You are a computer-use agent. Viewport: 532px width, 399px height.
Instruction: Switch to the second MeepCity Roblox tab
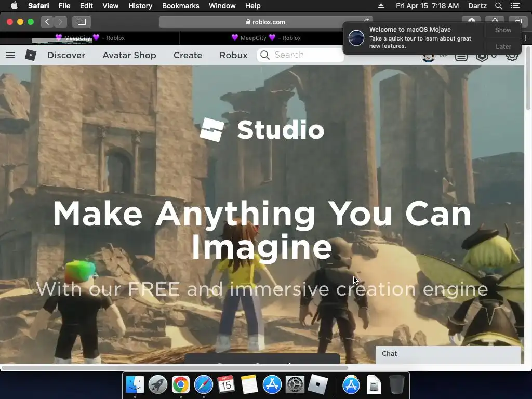[x=266, y=38]
